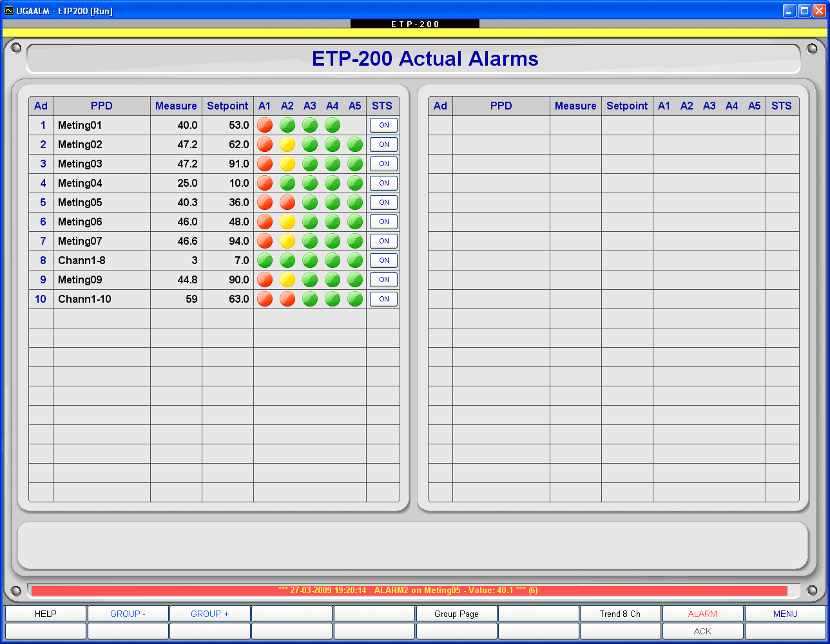830x644 pixels.
Task: Click the green A5 indicator for Meting06
Action: point(355,222)
